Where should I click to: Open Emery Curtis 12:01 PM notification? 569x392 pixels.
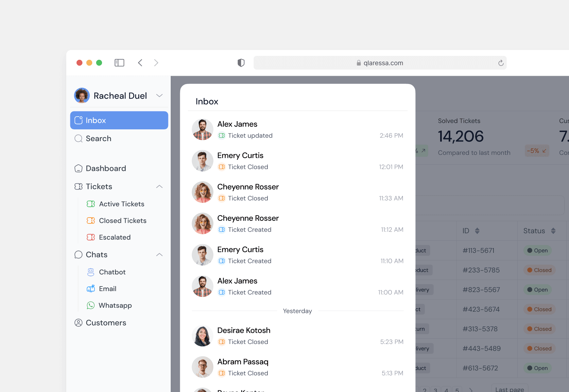[297, 161]
